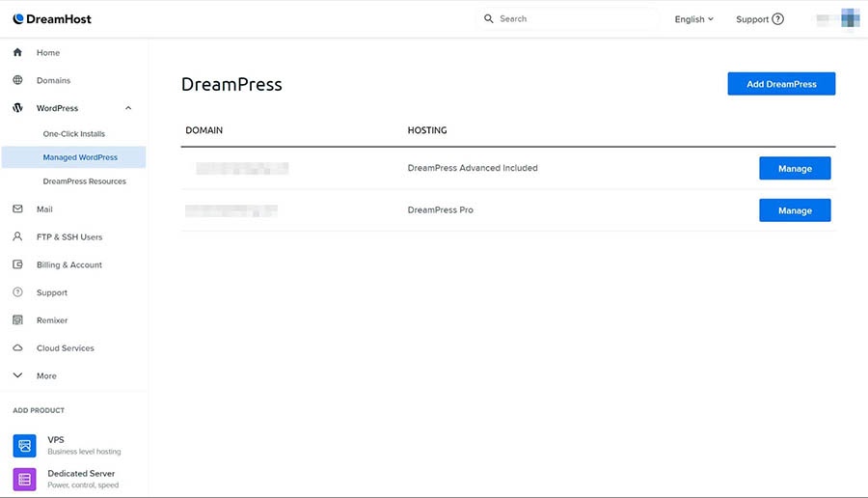The width and height of the screenshot is (868, 498).
Task: Click the Billing & Account wallet icon
Action: [x=17, y=265]
